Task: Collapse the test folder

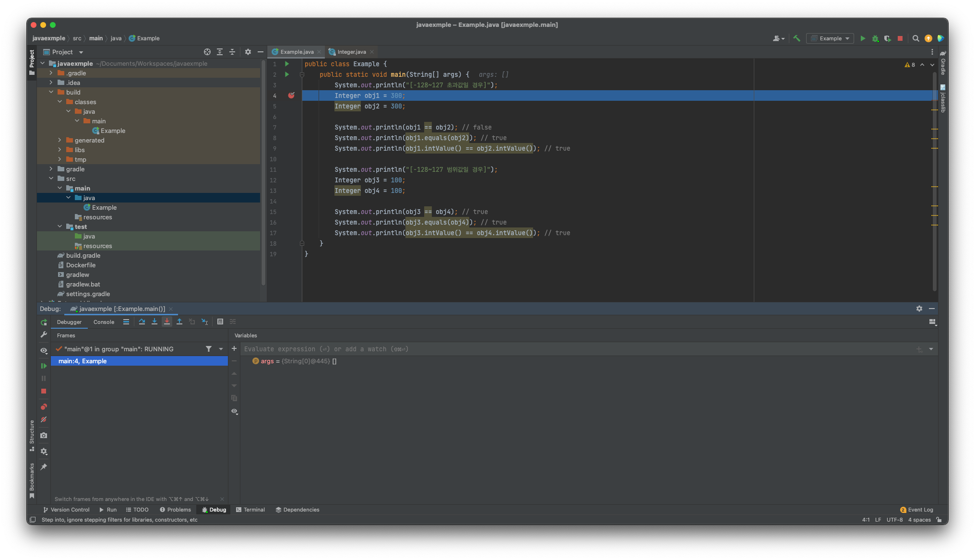Action: click(59, 226)
